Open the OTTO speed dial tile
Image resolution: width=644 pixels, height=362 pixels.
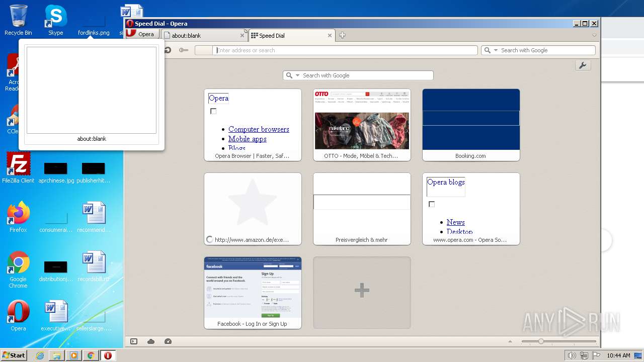tap(362, 125)
